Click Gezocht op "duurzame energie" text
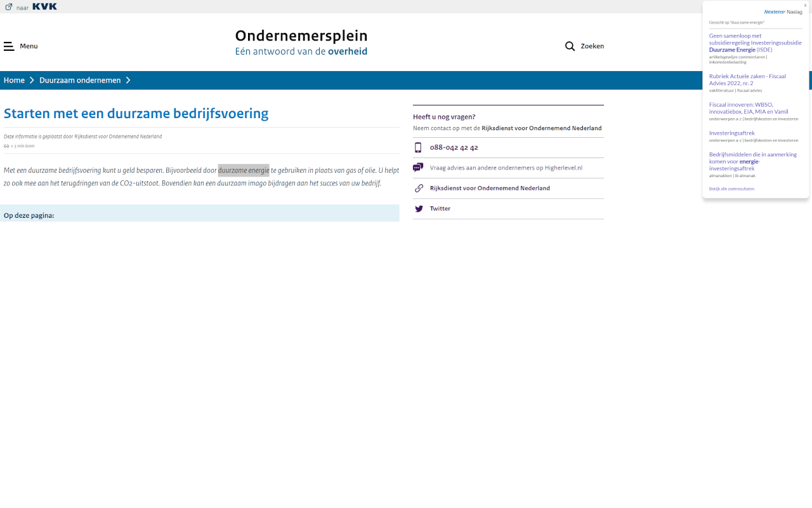This screenshot has height=508, width=812. [737, 22]
